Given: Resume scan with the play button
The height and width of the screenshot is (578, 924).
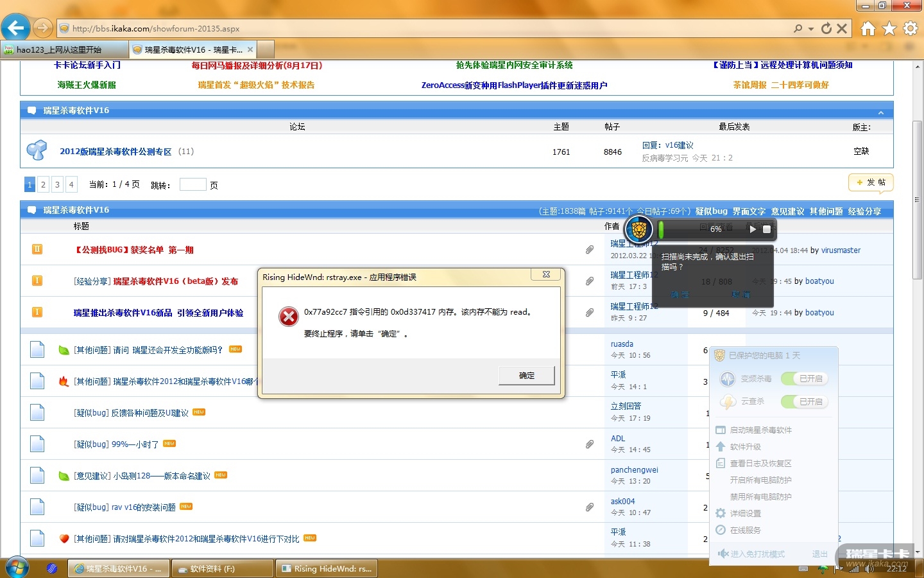Looking at the screenshot, I should click(753, 229).
